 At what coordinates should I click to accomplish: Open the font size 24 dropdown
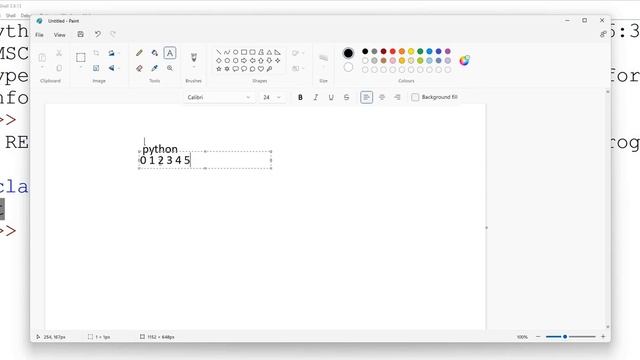tap(272, 97)
